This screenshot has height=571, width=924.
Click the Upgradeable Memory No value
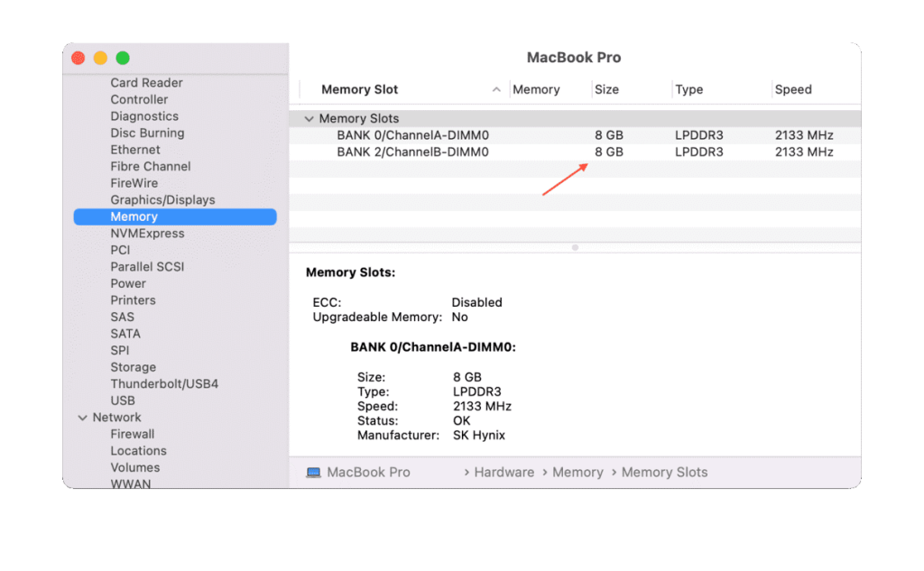pos(459,318)
